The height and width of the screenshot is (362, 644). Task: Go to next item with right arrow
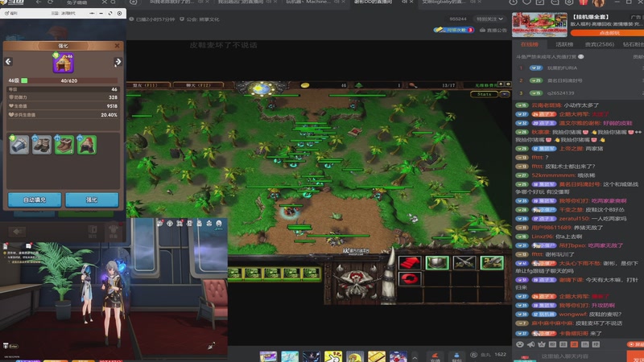[118, 62]
